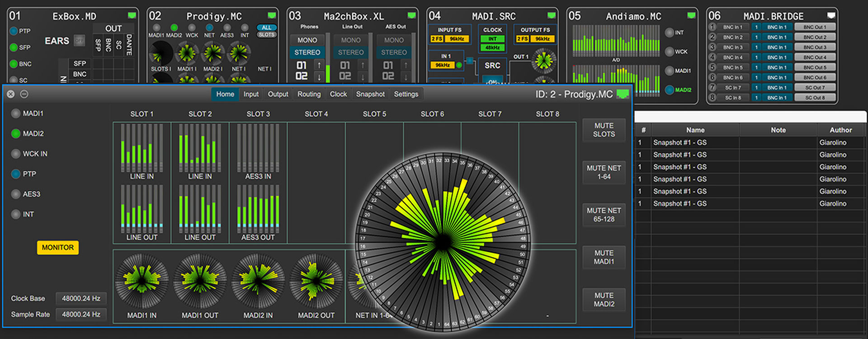The height and width of the screenshot is (339, 868).
Task: Open MADI2 IN radial meter
Action: pyautogui.click(x=258, y=281)
